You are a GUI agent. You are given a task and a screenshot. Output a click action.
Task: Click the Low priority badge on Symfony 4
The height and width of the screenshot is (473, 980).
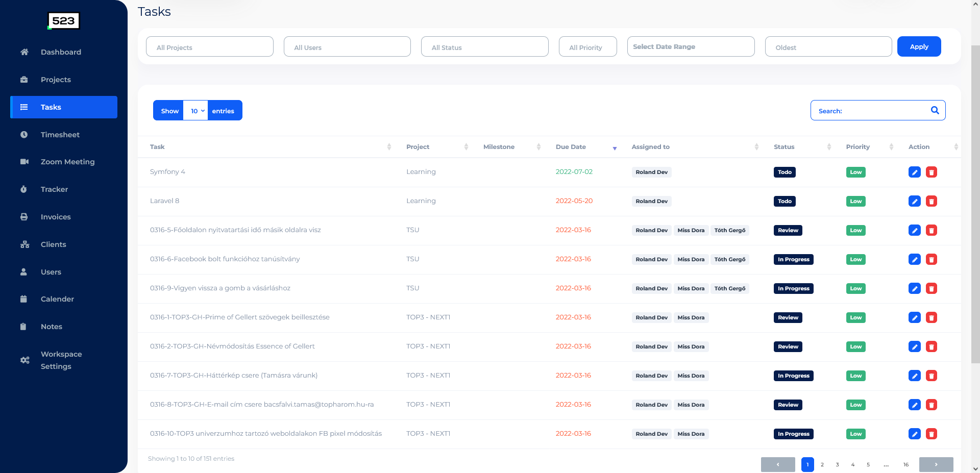pyautogui.click(x=855, y=172)
